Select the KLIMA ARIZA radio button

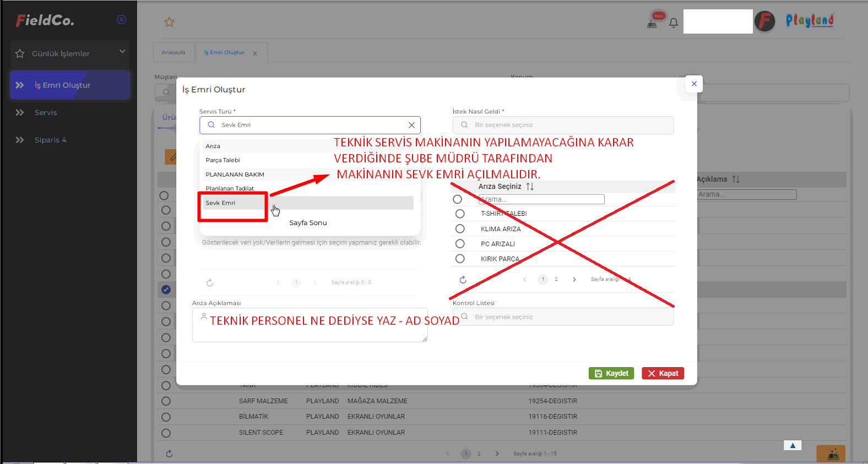460,229
